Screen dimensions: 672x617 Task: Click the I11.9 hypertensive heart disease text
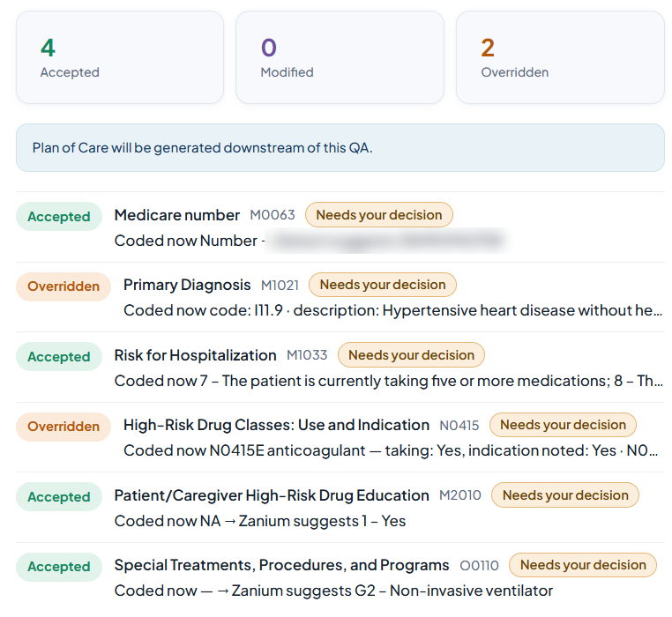click(x=392, y=310)
